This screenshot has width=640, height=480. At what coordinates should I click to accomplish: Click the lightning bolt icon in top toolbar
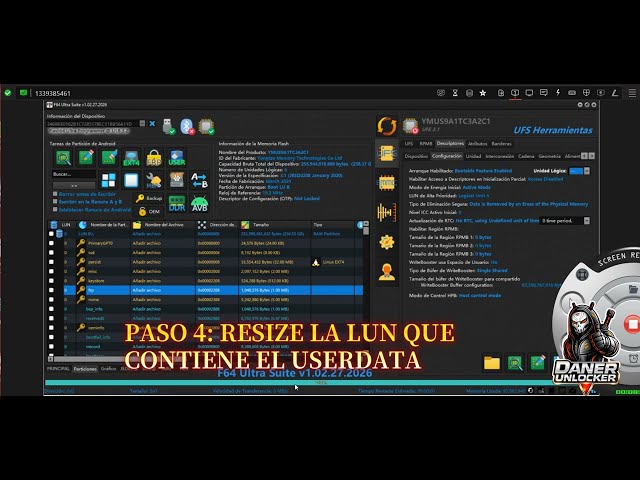(x=558, y=93)
